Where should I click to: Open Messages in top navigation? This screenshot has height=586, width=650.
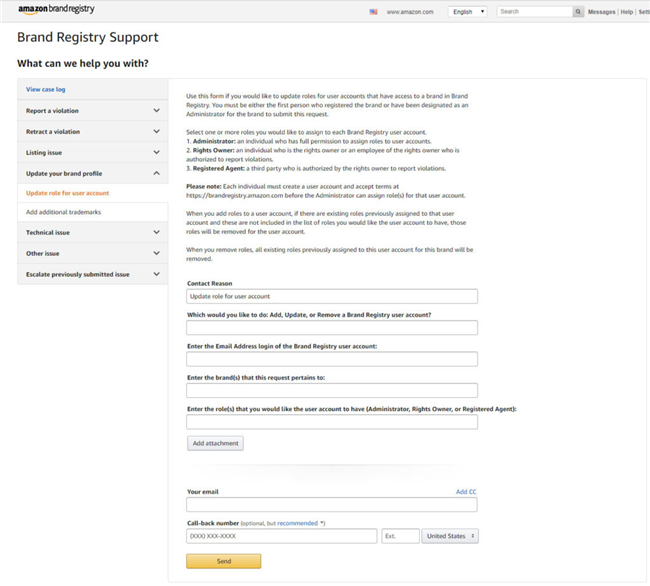tap(601, 12)
